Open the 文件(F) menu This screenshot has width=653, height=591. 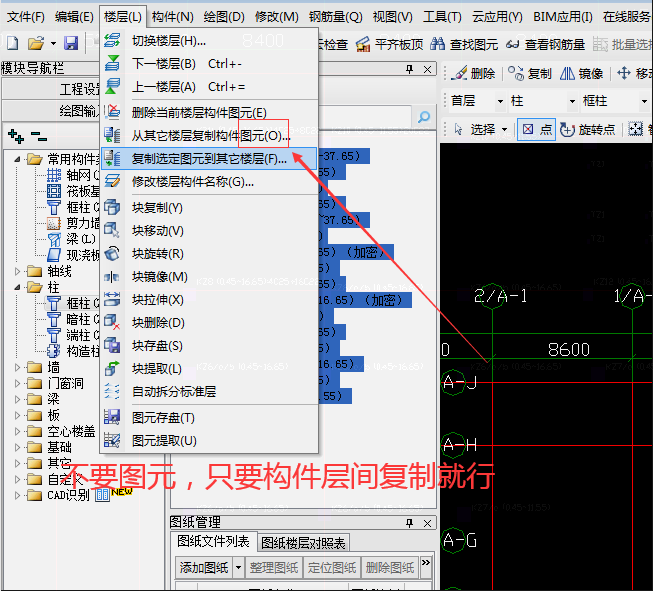coord(26,17)
